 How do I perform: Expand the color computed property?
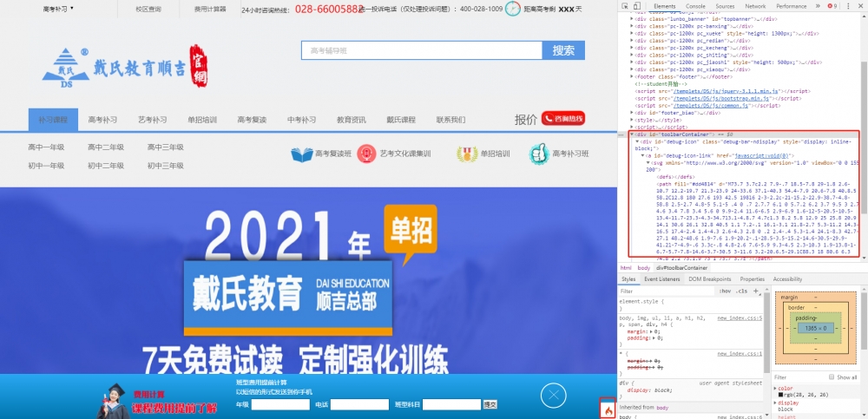coord(775,389)
